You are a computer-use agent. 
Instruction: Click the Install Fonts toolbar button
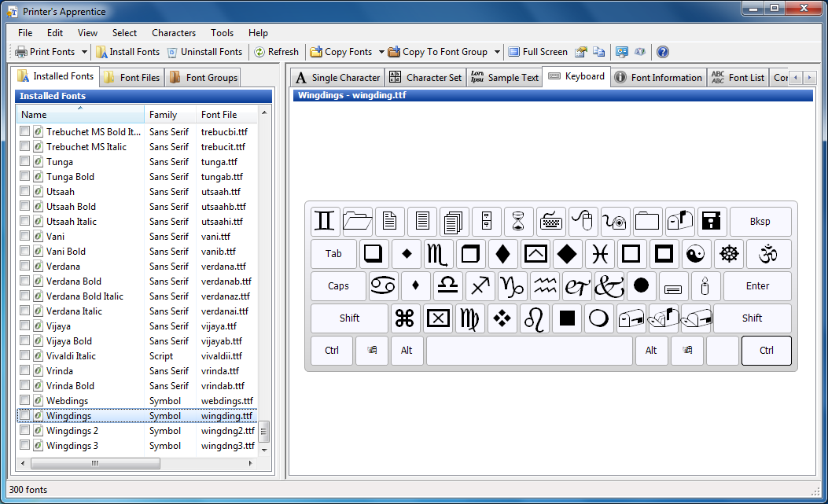[x=127, y=52]
